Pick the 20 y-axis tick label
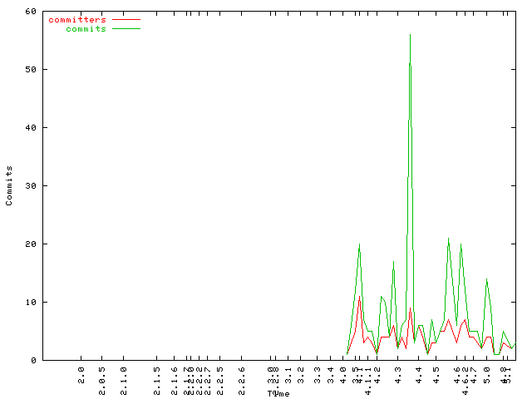The height and width of the screenshot is (399, 532). tap(31, 244)
